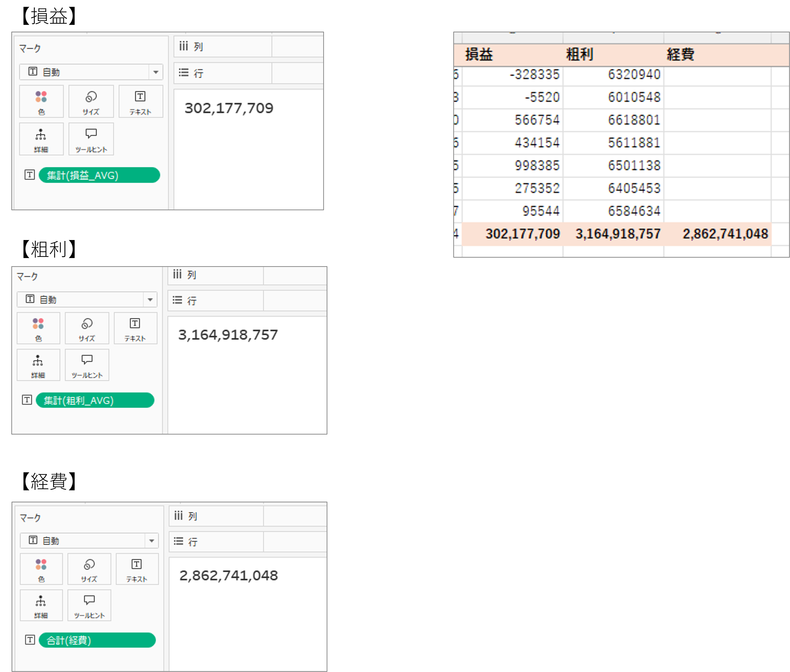Click Color button in 損益 marks card
Image resolution: width=790 pixels, height=672 pixels.
pos(41,101)
